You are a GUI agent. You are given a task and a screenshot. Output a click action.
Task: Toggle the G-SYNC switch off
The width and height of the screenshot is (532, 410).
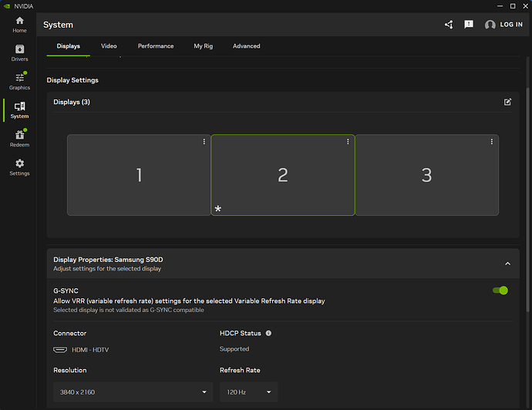(500, 291)
